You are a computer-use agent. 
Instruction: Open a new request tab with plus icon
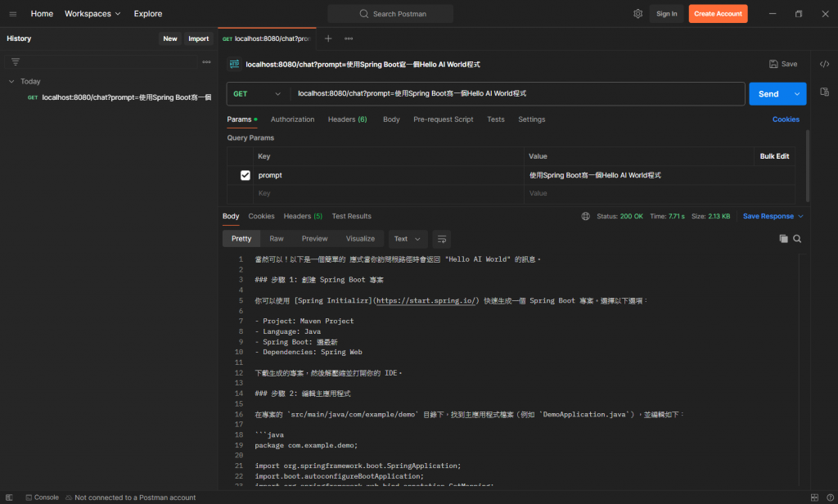tap(328, 38)
